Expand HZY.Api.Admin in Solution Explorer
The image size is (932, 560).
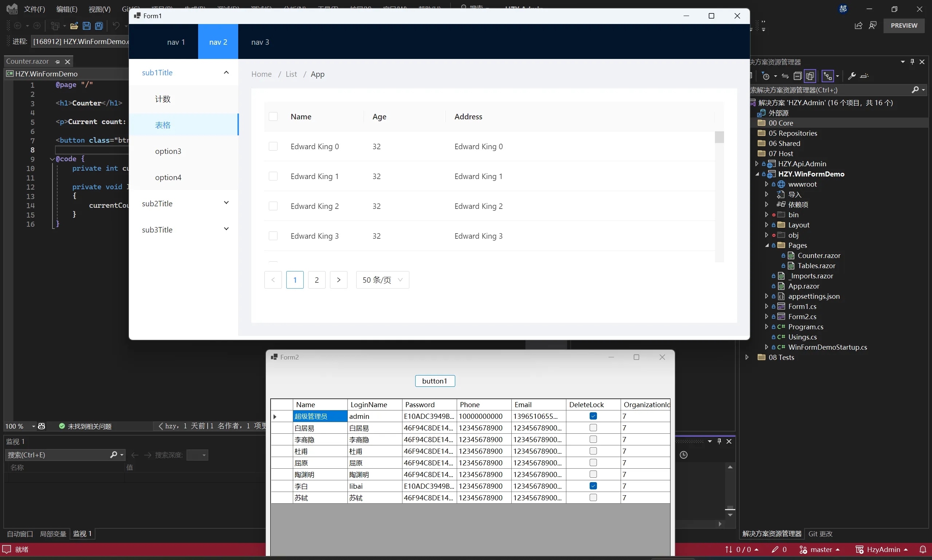(757, 163)
